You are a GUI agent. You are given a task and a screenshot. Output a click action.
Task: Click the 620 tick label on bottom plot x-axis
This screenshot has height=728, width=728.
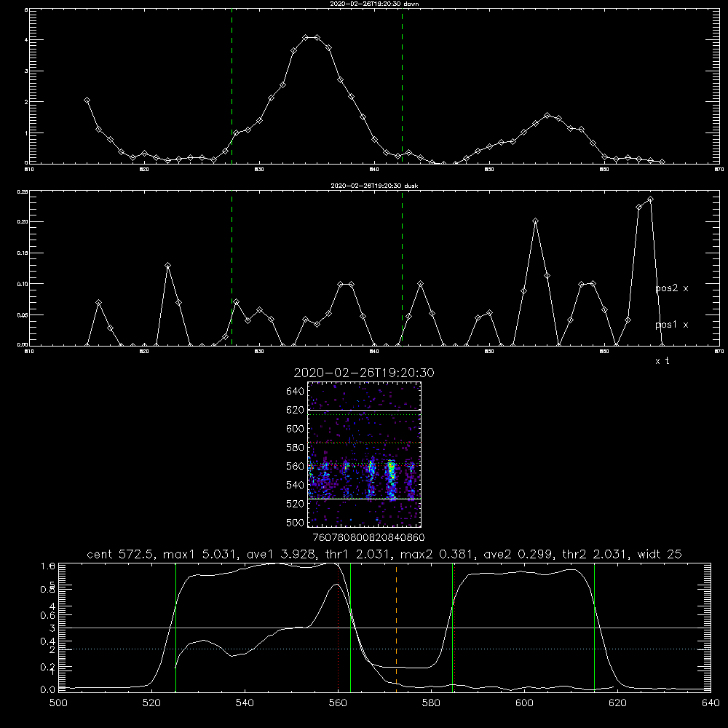click(x=617, y=703)
